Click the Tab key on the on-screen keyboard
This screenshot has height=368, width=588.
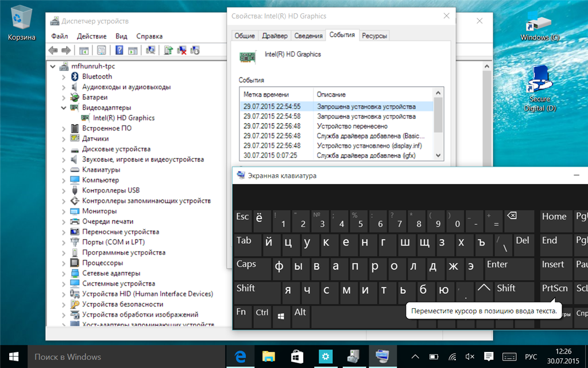[x=247, y=244]
